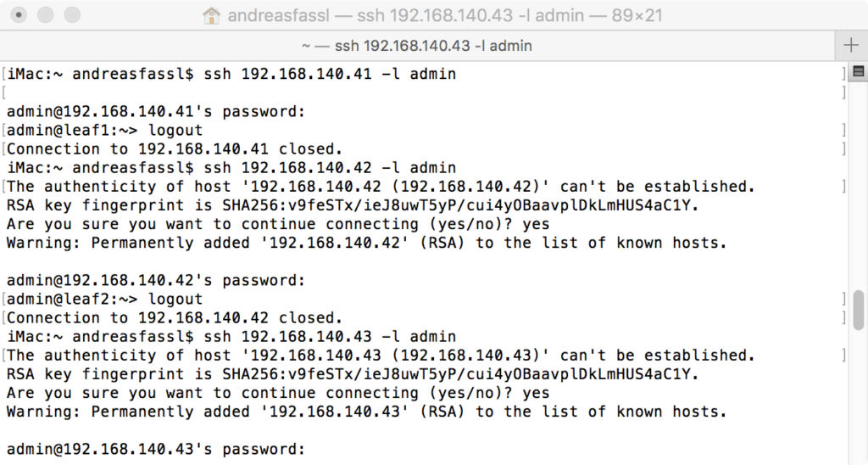Click the 192.168.140.42 password prompt line

pos(156,280)
